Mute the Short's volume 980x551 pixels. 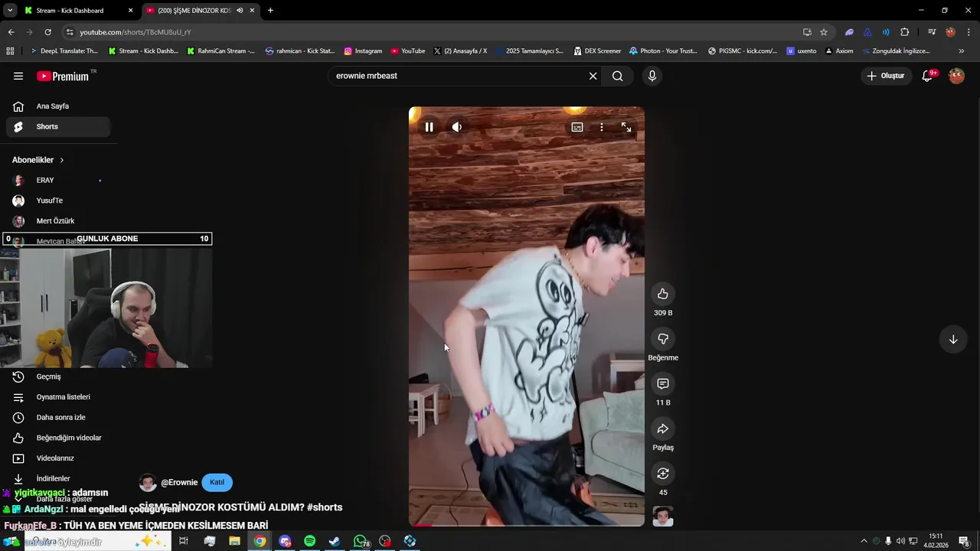click(x=457, y=127)
